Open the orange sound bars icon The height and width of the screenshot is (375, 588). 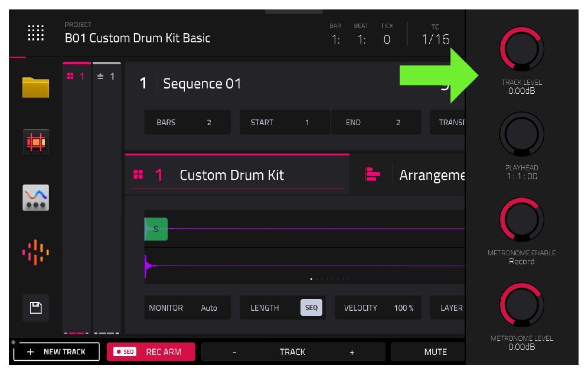click(x=35, y=252)
